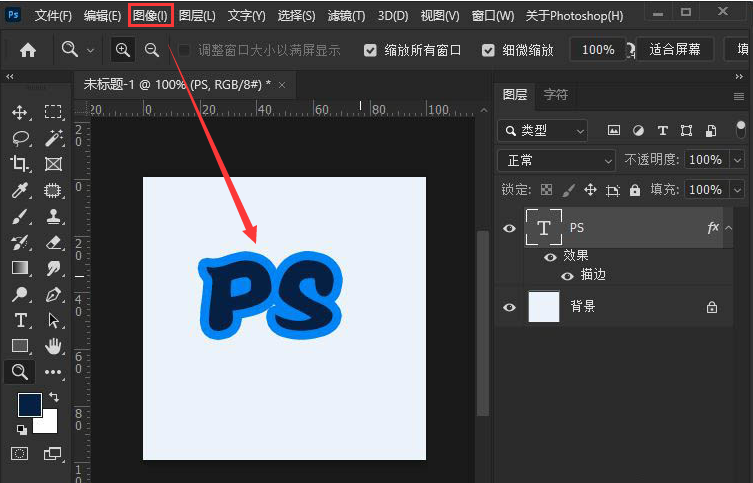Hide the 描边 stroke effect
Screen dimensions: 753x483
[567, 275]
